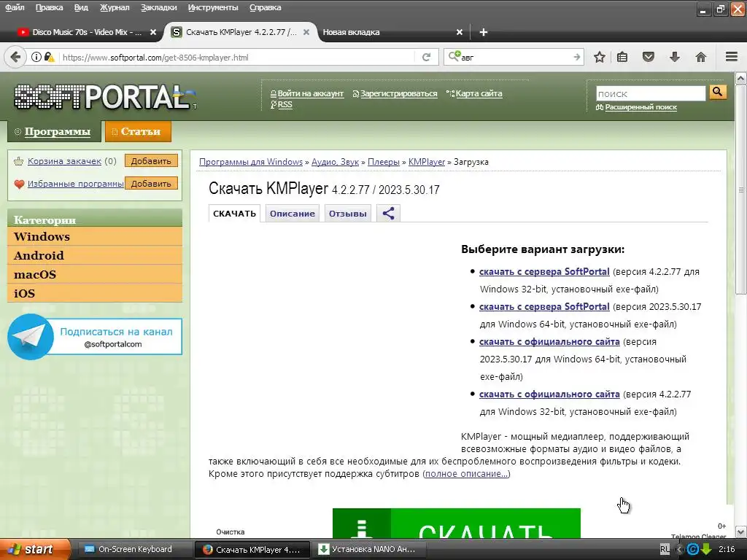Open the Отзывы tab

(x=347, y=214)
